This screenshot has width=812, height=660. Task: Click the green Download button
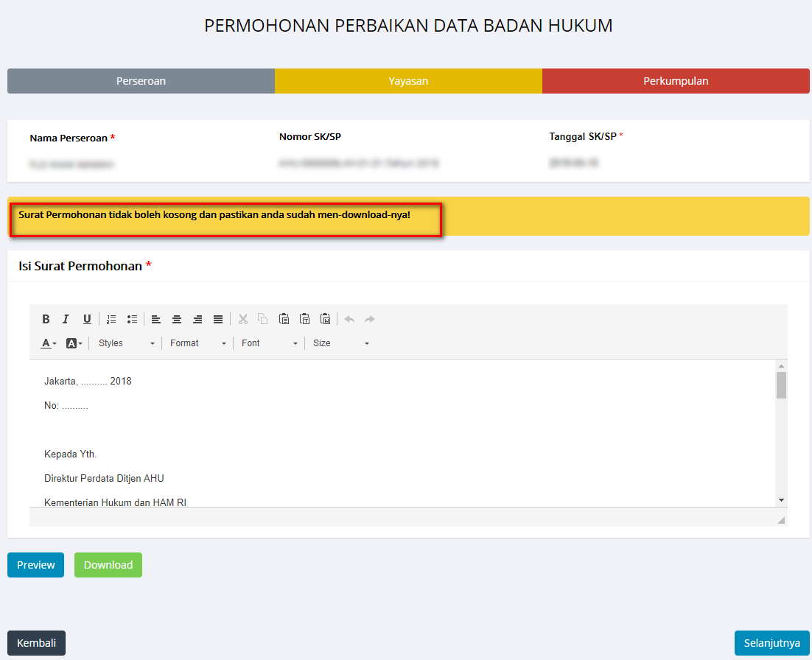[108, 565]
